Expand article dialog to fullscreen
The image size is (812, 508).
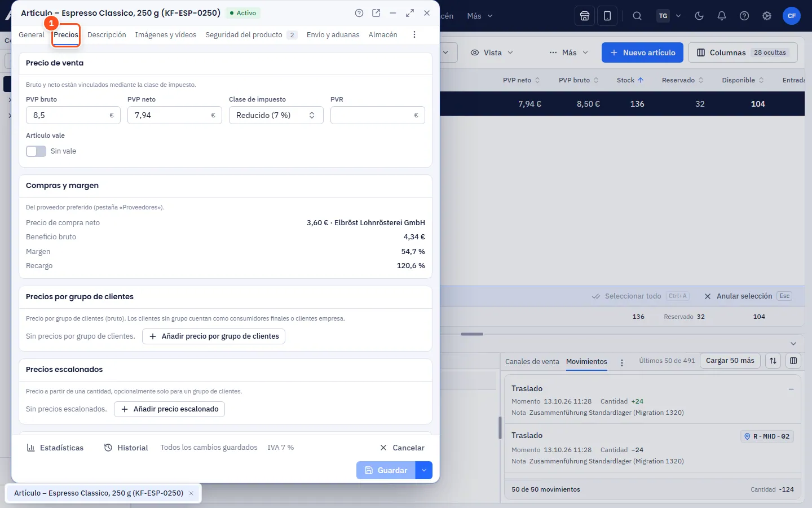click(x=410, y=13)
